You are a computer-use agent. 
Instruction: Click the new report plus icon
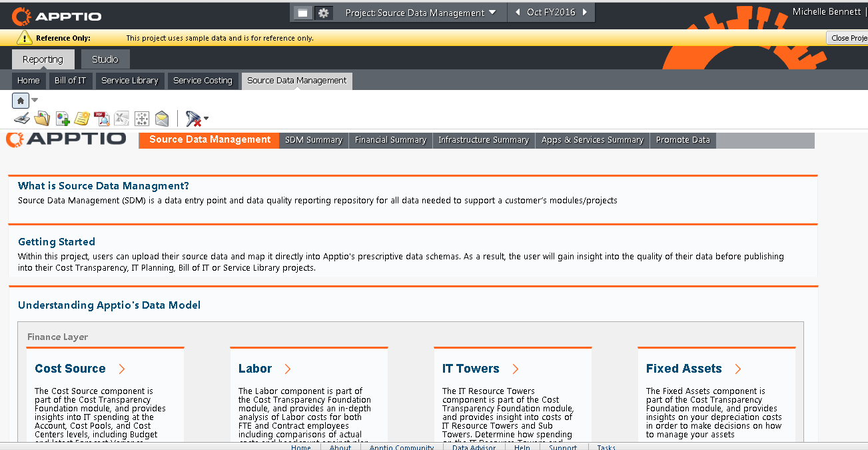point(63,119)
